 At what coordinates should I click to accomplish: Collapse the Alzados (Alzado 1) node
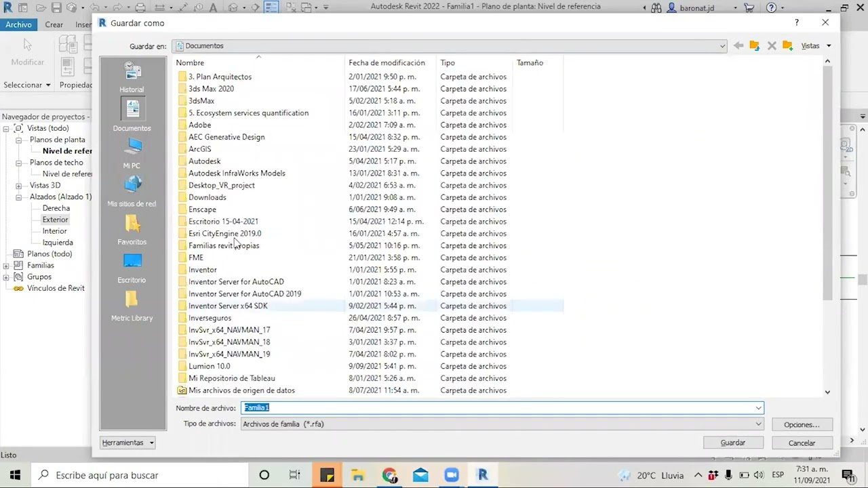19,197
